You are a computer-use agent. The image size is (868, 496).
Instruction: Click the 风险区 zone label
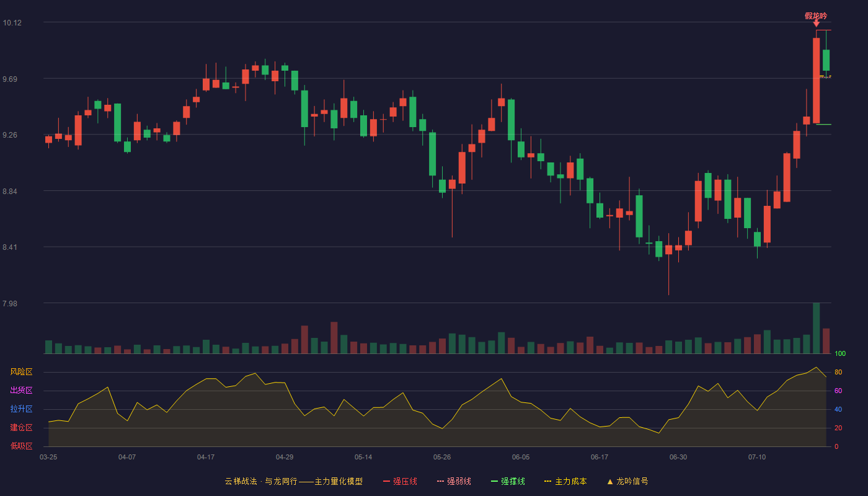click(x=21, y=372)
